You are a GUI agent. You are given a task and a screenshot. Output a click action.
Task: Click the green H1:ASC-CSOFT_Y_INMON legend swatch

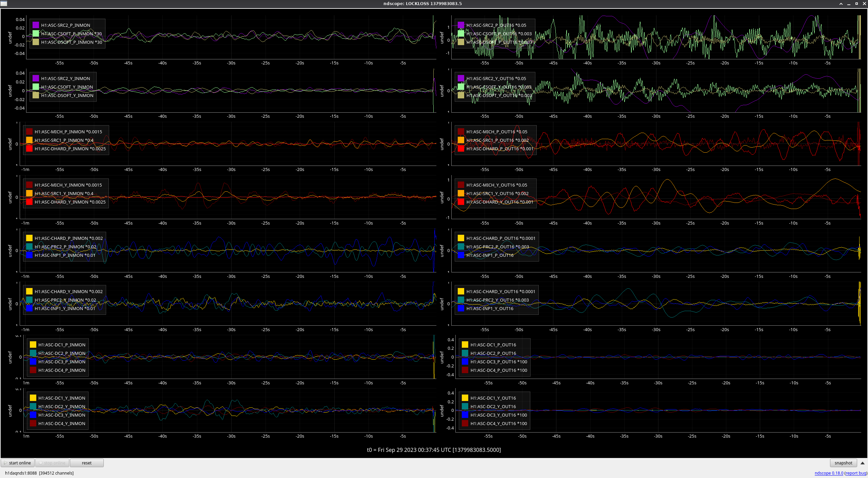[36, 87]
